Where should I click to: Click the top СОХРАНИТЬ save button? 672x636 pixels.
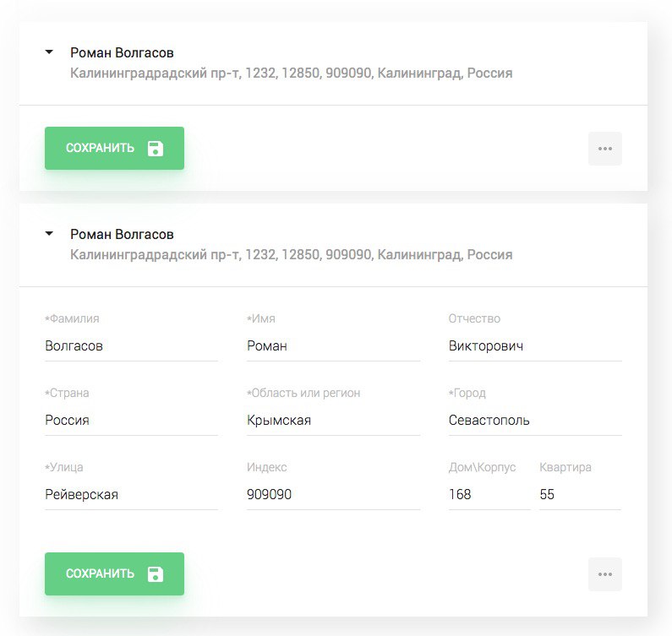pyautogui.click(x=114, y=148)
